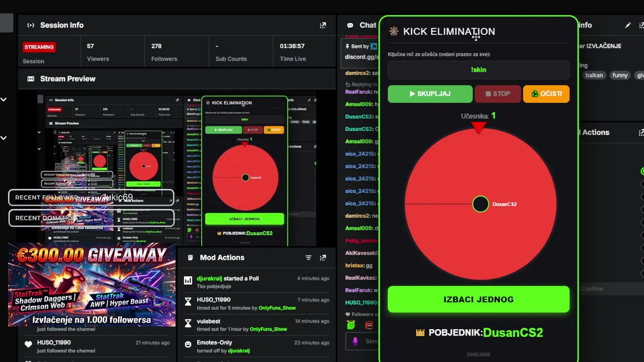Click djurakralj username in poll entry

[209, 279]
